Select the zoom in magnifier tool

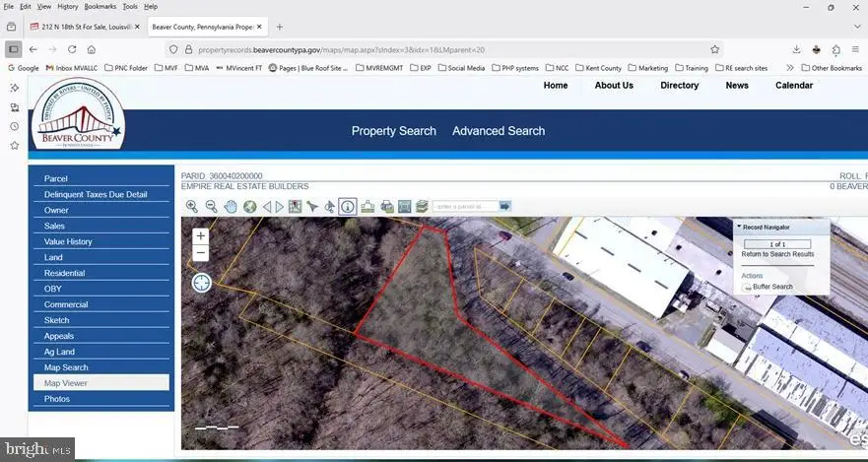point(192,207)
